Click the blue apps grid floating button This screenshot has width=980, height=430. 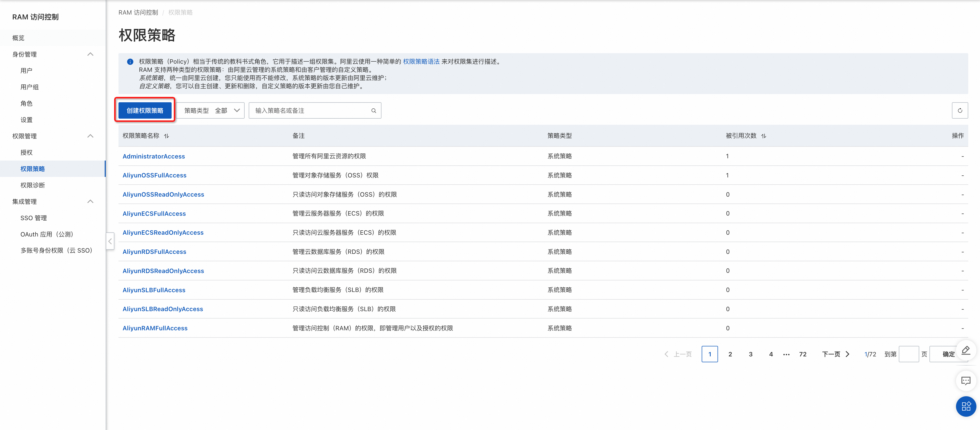click(x=965, y=406)
